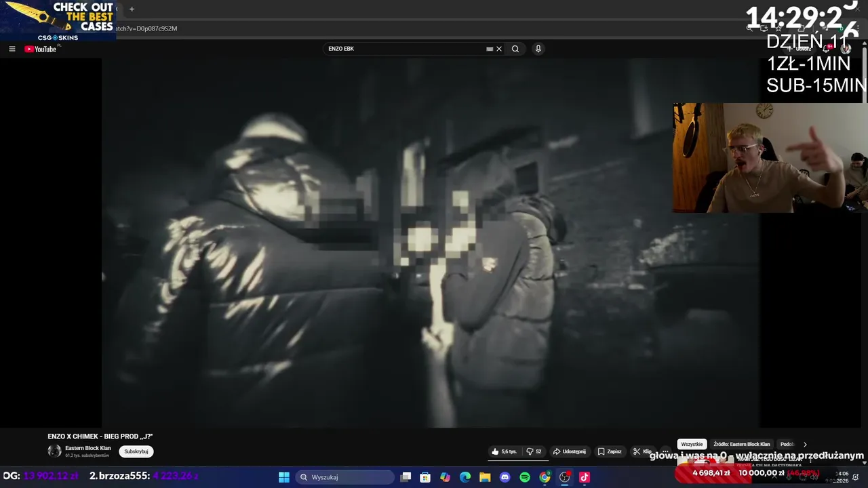Open OBS Studio from the taskbar

tap(564, 477)
